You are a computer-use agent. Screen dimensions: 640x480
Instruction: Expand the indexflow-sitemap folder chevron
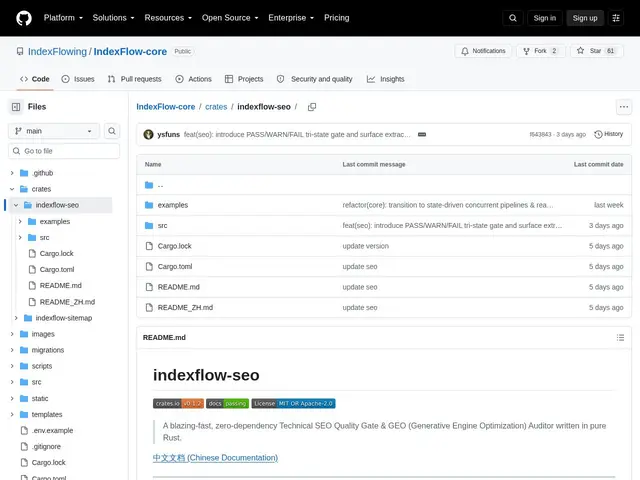16,318
